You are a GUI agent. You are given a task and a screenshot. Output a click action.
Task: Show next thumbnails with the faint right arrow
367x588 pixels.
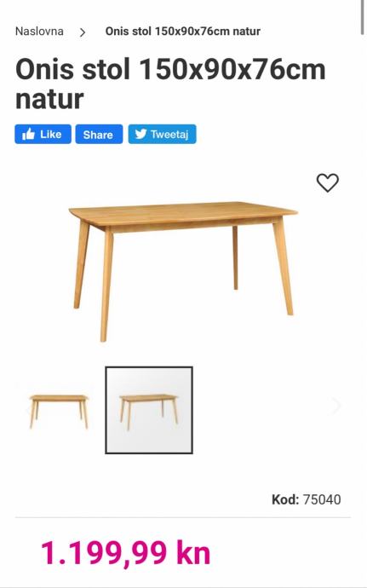point(336,406)
